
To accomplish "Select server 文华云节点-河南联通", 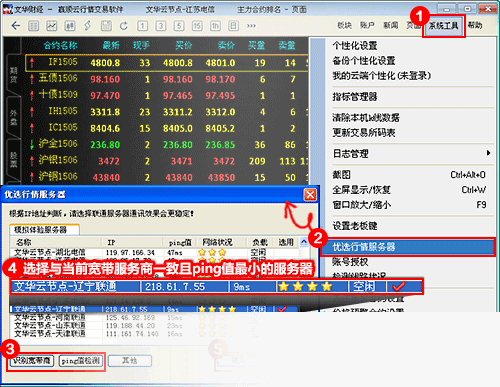I will pyautogui.click(x=154, y=317).
